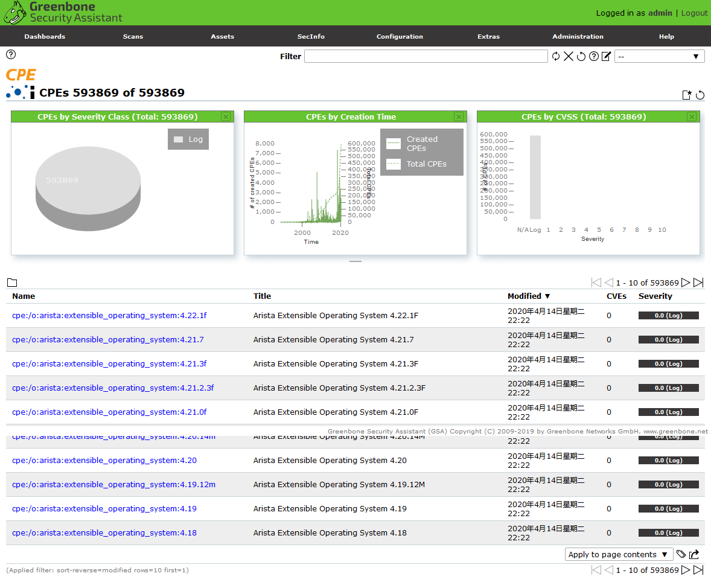
Task: Open the edit filter pencil icon
Action: click(x=606, y=56)
